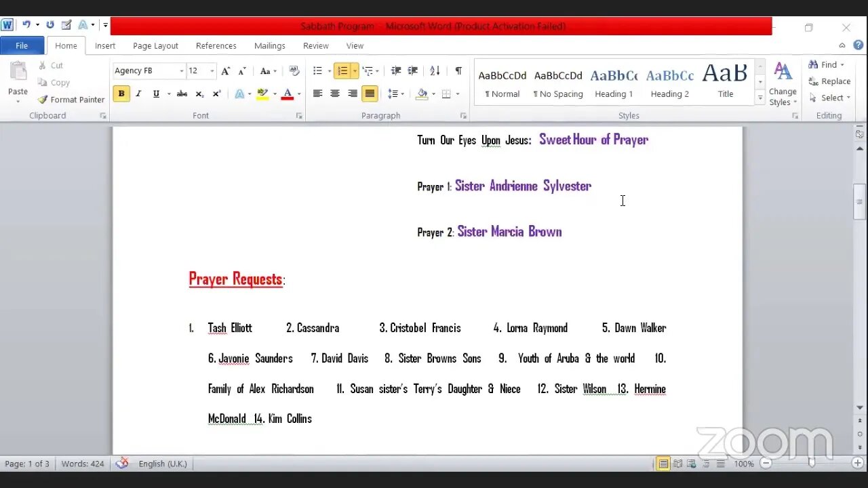This screenshot has height=488, width=868.
Task: Toggle Underline formatting
Action: (x=156, y=94)
